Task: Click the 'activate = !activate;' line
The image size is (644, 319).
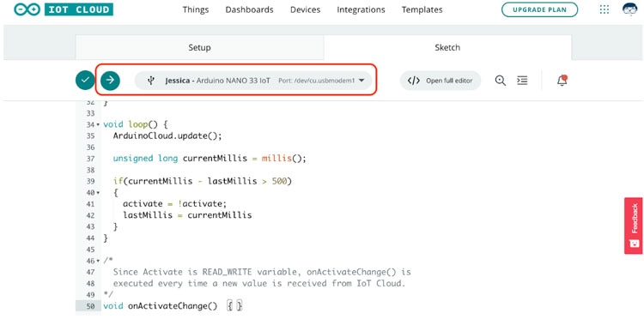Action: pos(174,204)
